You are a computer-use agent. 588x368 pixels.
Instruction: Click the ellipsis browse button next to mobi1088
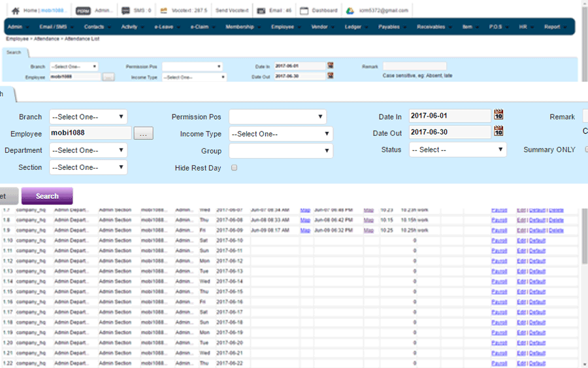[143, 133]
